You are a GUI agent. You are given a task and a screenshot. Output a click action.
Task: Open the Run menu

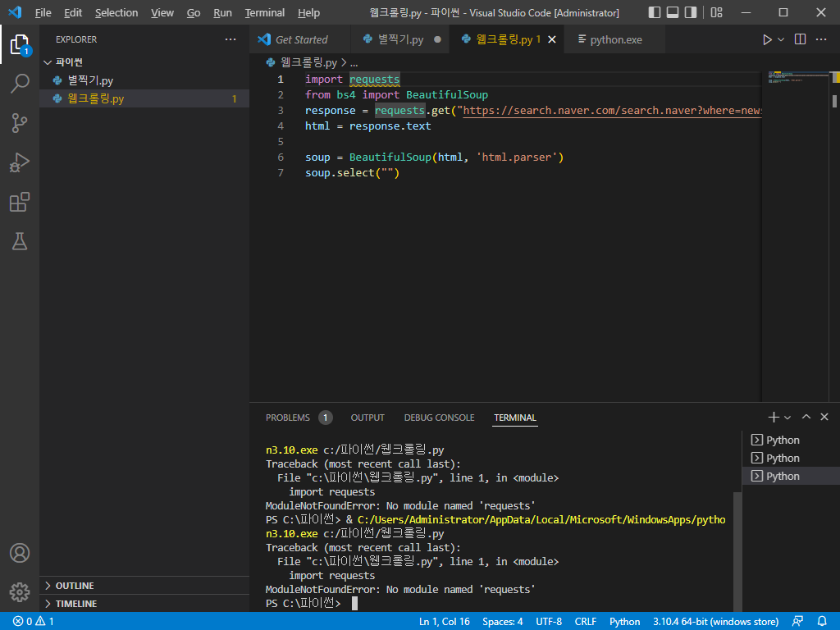click(x=222, y=12)
